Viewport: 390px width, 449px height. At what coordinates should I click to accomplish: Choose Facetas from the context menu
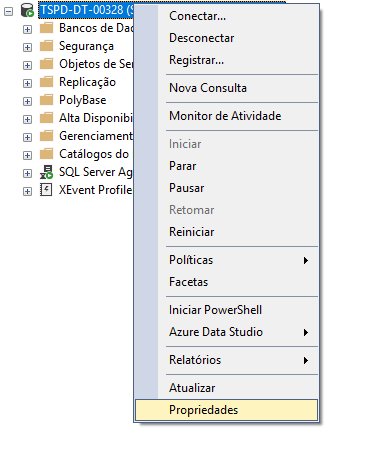(227, 282)
